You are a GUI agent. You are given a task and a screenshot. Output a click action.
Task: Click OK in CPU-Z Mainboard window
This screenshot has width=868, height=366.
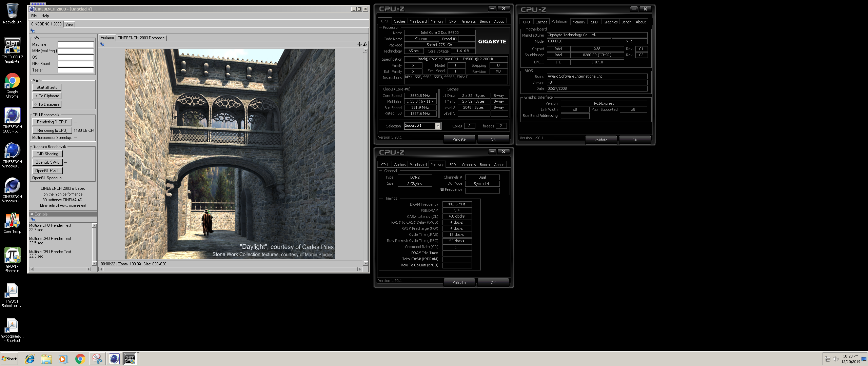635,140
